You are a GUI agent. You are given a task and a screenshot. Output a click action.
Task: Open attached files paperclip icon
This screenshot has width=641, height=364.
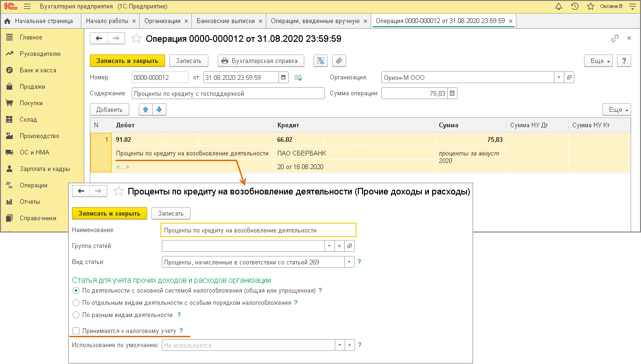(339, 61)
